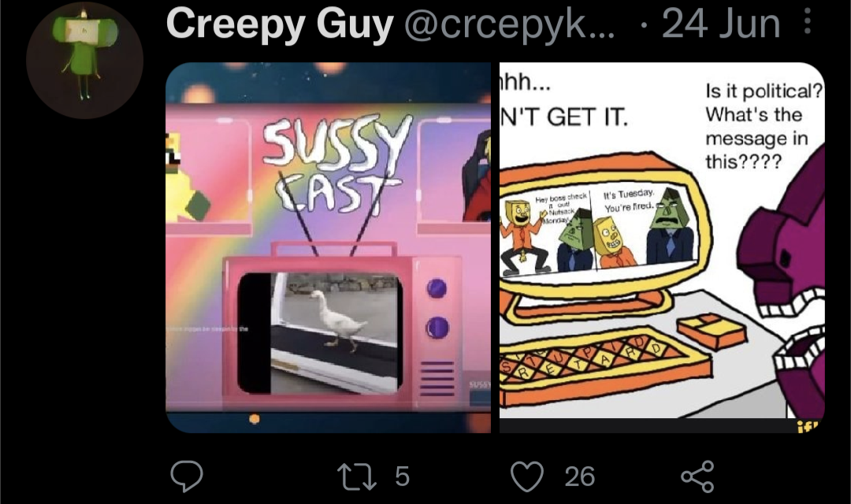
Task: Like the tweet with the heart icon
Action: tap(527, 476)
